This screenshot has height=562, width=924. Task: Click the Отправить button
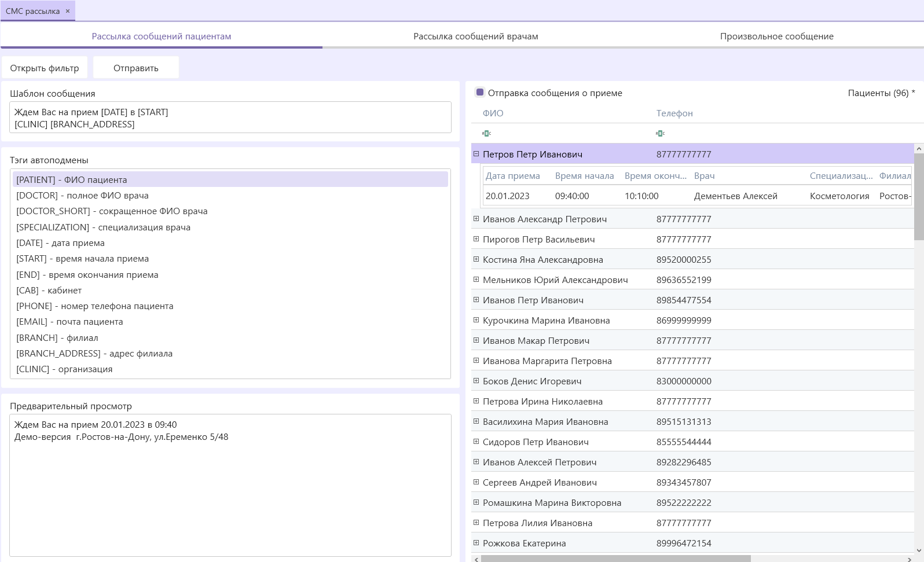(136, 68)
